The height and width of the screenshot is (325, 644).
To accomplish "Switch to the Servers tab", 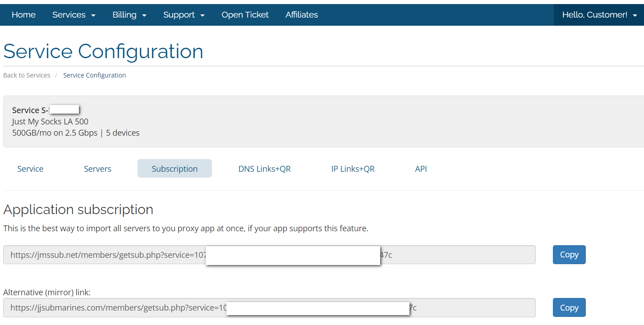I will click(97, 169).
